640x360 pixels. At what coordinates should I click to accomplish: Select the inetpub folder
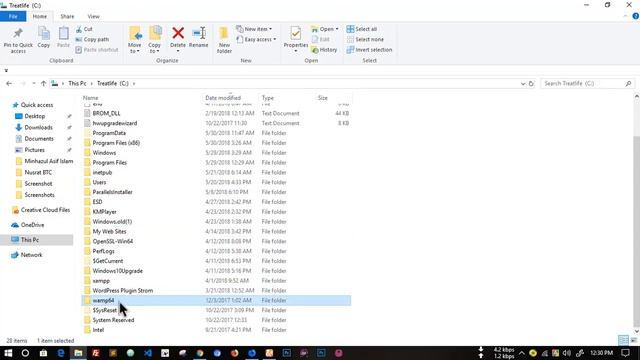pos(102,172)
